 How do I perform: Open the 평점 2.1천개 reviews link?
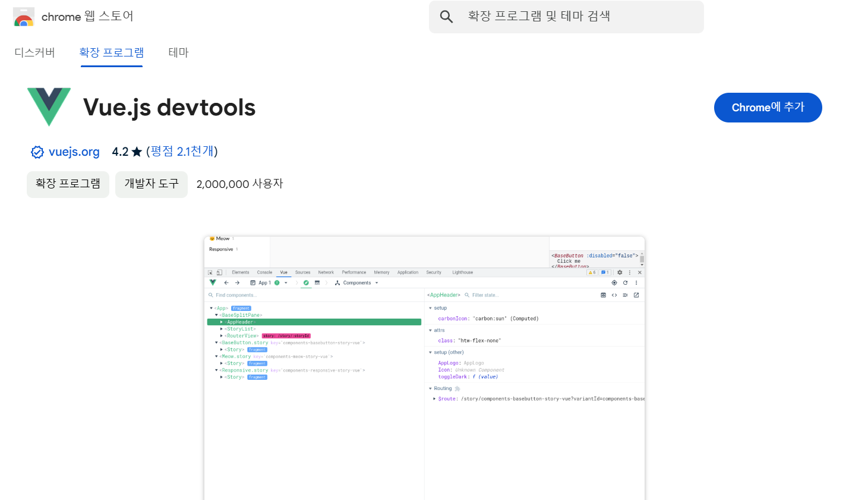click(x=182, y=152)
